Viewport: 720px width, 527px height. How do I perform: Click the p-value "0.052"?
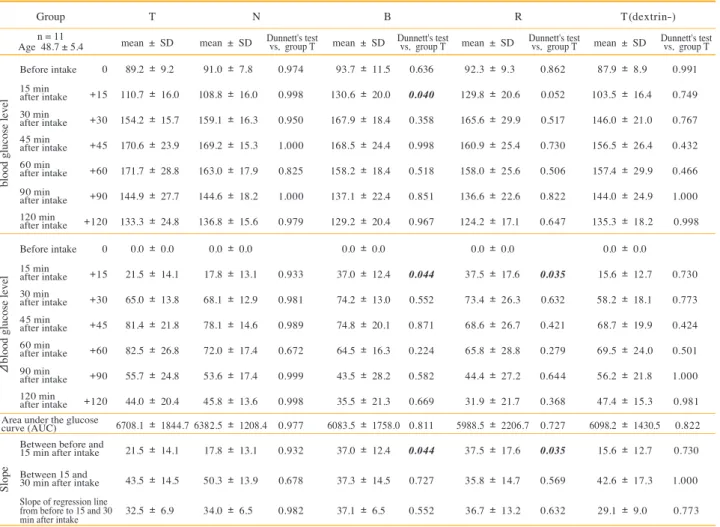552,95
